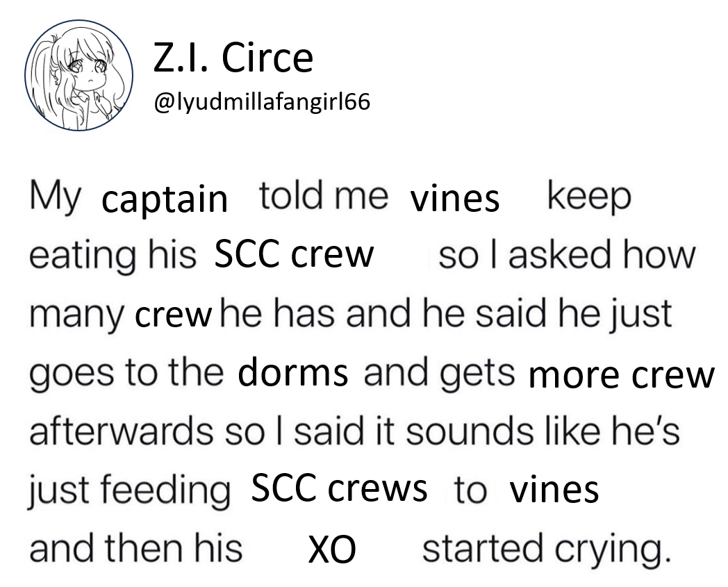Click "SCC crew" in the second line

click(294, 254)
